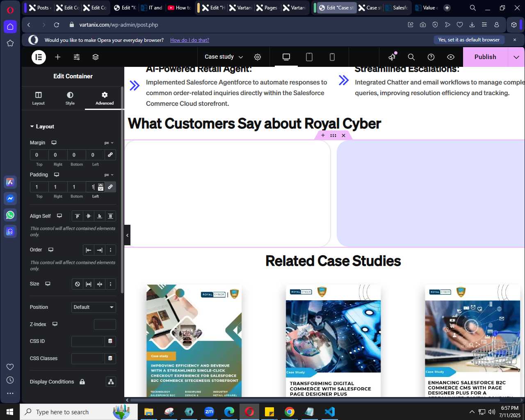Preview changes with the eye icon
This screenshot has width=525, height=420.
[x=451, y=57]
